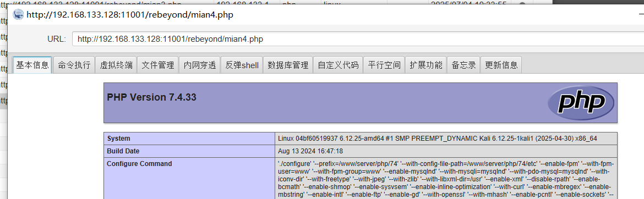
Task: Click the Configure Command row label
Action: (x=140, y=164)
